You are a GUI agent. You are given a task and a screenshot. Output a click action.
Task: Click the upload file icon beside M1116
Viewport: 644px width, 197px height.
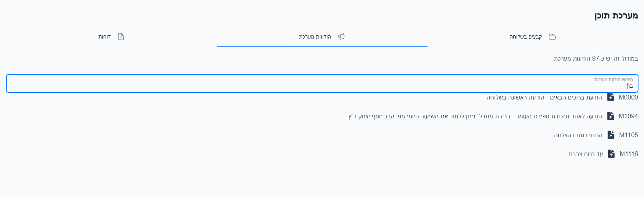(x=611, y=154)
